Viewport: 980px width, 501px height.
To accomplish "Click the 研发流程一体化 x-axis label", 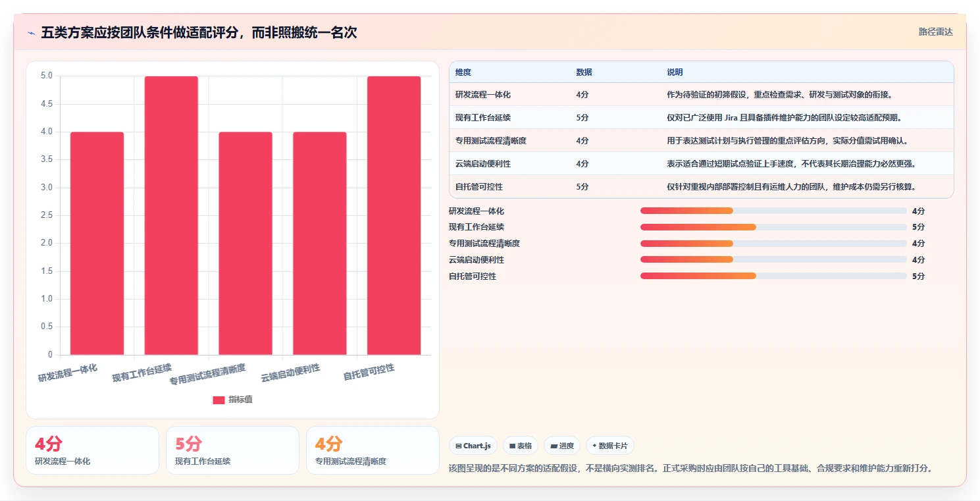I will pyautogui.click(x=67, y=373).
